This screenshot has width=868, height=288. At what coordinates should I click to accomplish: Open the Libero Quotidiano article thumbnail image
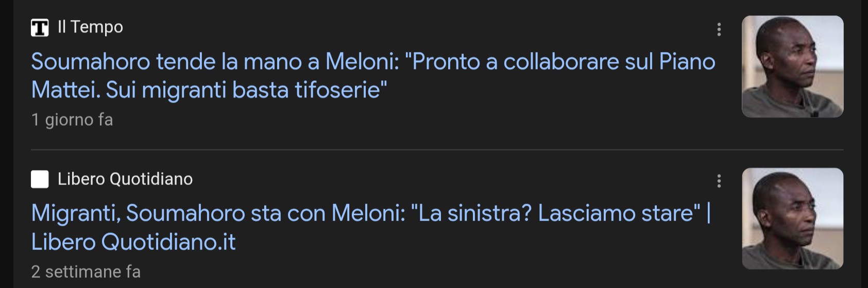coord(792,218)
